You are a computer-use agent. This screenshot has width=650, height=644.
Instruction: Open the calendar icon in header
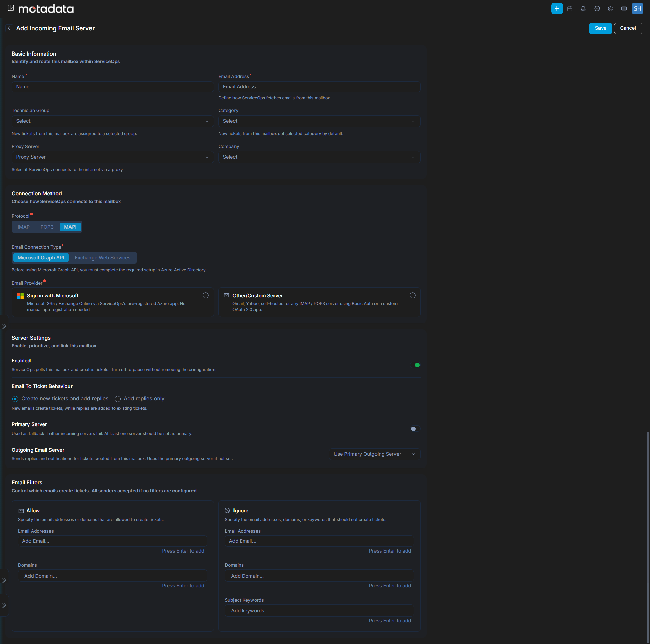(x=570, y=9)
